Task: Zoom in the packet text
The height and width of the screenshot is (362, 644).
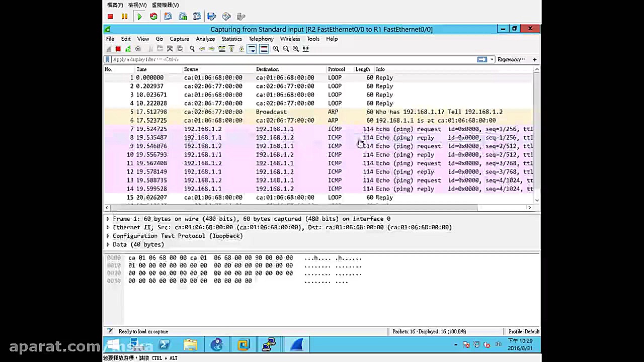Action: pyautogui.click(x=276, y=49)
